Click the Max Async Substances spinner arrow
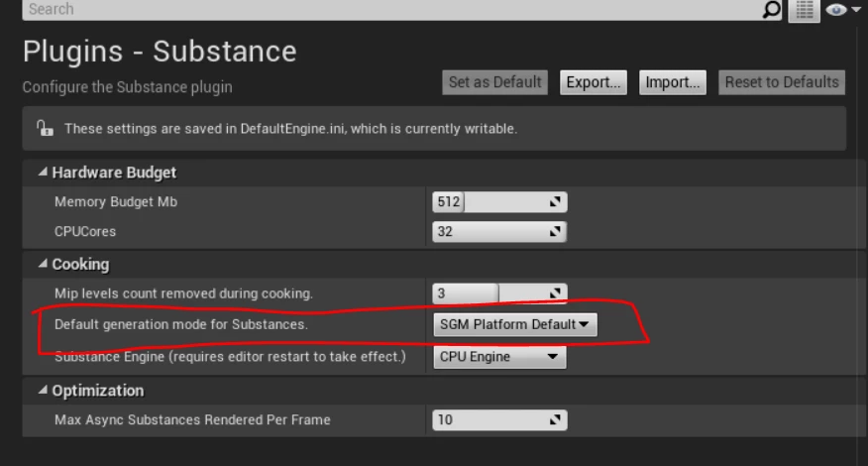Viewport: 868px width, 466px height. coord(555,420)
